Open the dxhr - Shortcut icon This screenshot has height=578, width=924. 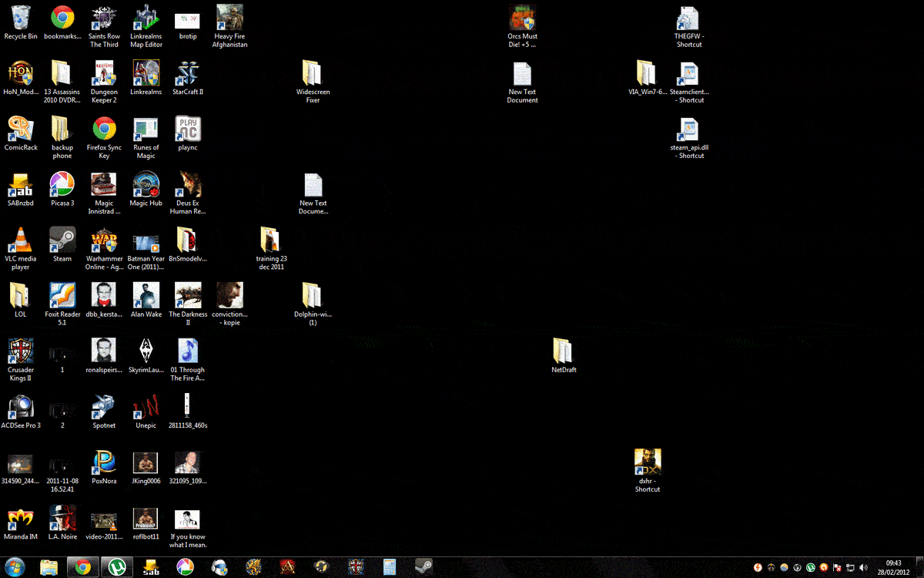[648, 462]
